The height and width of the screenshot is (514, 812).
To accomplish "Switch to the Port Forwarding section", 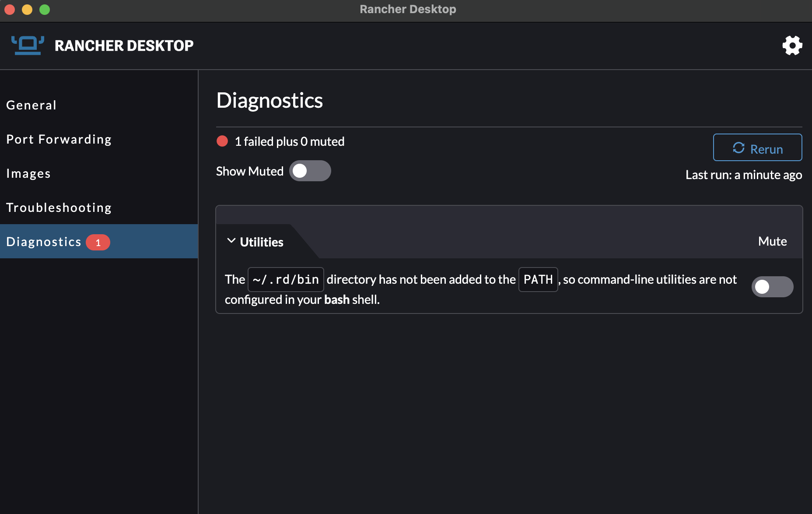I will (59, 139).
